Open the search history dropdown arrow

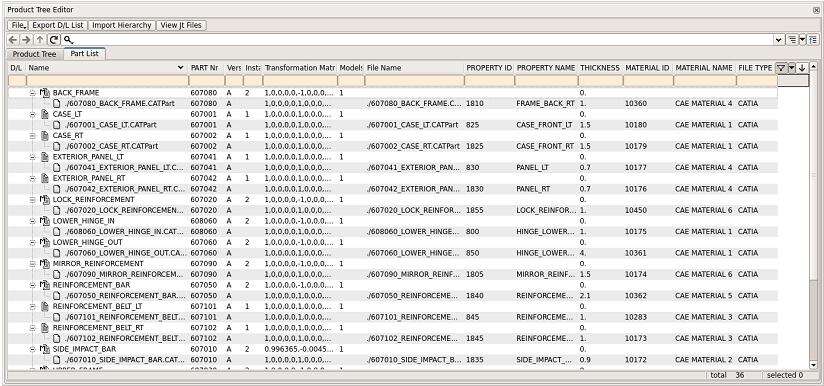[779, 40]
